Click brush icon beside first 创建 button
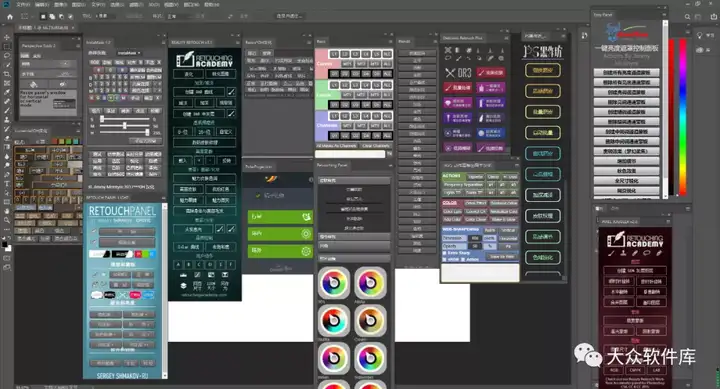 pyautogui.click(x=231, y=91)
